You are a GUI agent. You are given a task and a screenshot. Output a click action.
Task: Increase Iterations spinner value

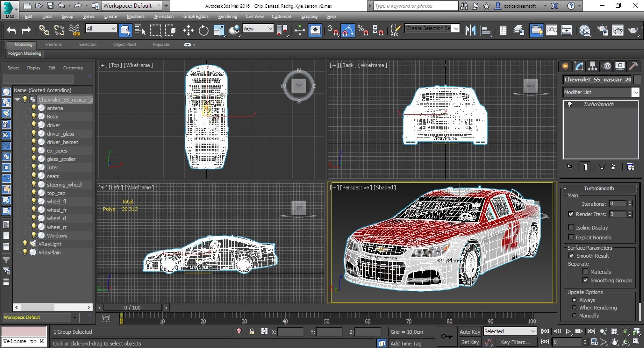630,202
